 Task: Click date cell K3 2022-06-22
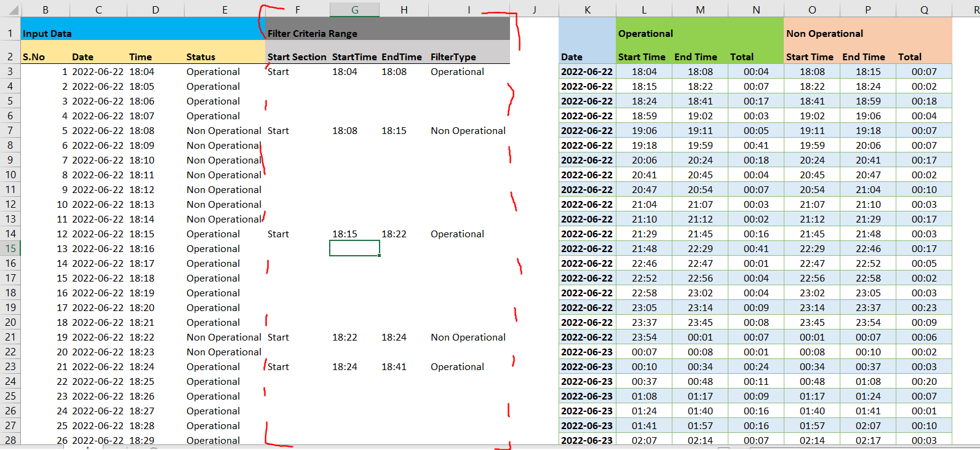click(588, 71)
